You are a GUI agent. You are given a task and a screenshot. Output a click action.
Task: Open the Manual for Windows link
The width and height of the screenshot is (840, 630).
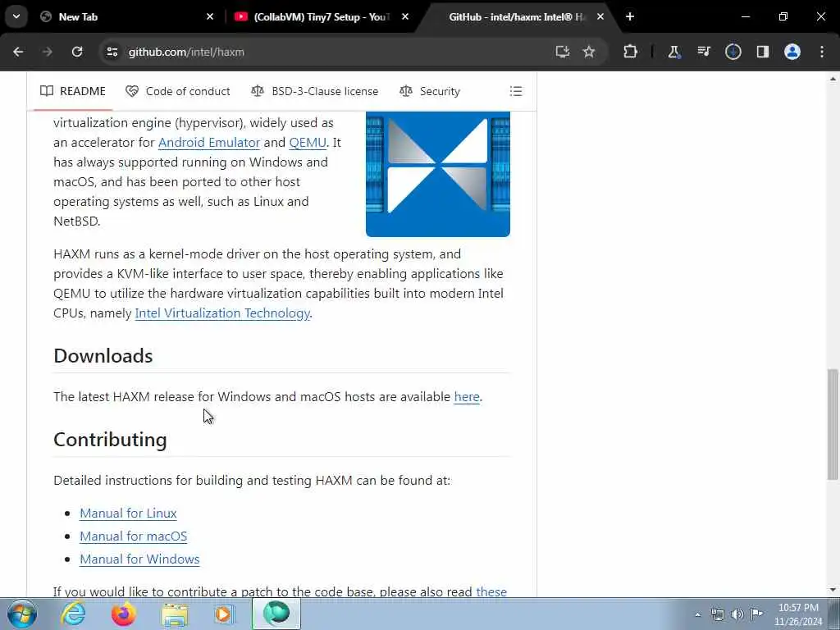pyautogui.click(x=139, y=559)
